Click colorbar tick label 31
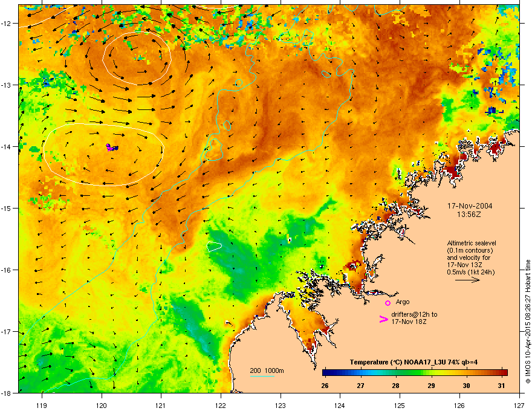532x411 pixels. (x=501, y=386)
